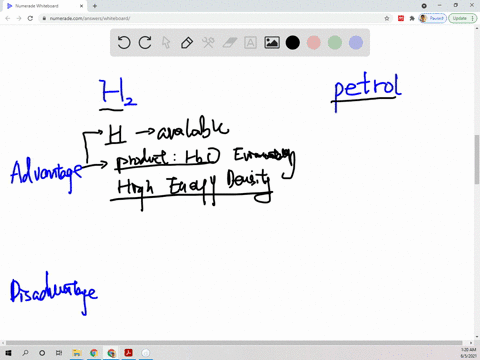Open the Extensions puzzle icon

click(x=412, y=18)
